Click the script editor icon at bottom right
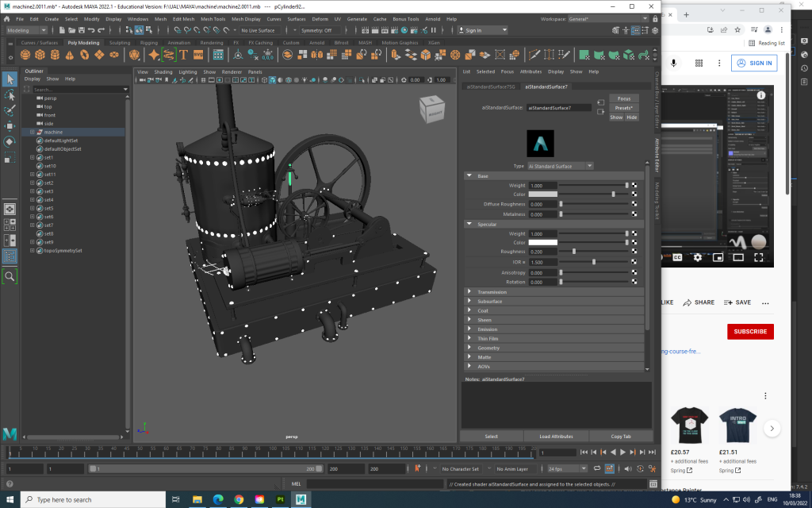This screenshot has height=508, width=812. pos(653,484)
